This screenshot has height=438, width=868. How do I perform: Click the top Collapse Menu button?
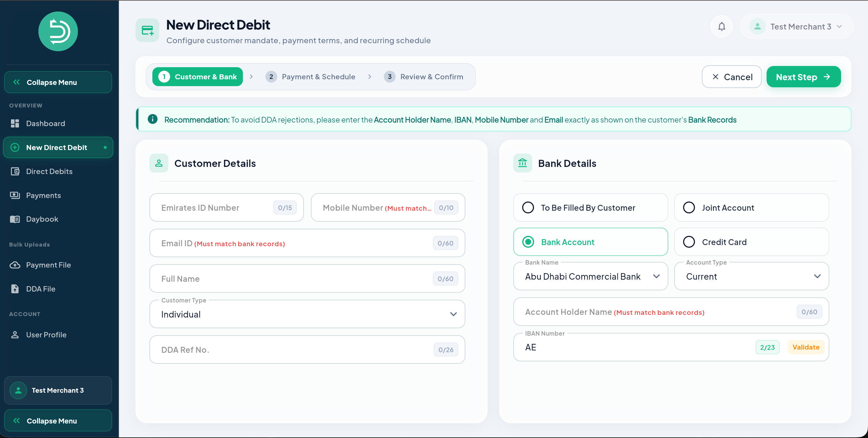pos(58,82)
